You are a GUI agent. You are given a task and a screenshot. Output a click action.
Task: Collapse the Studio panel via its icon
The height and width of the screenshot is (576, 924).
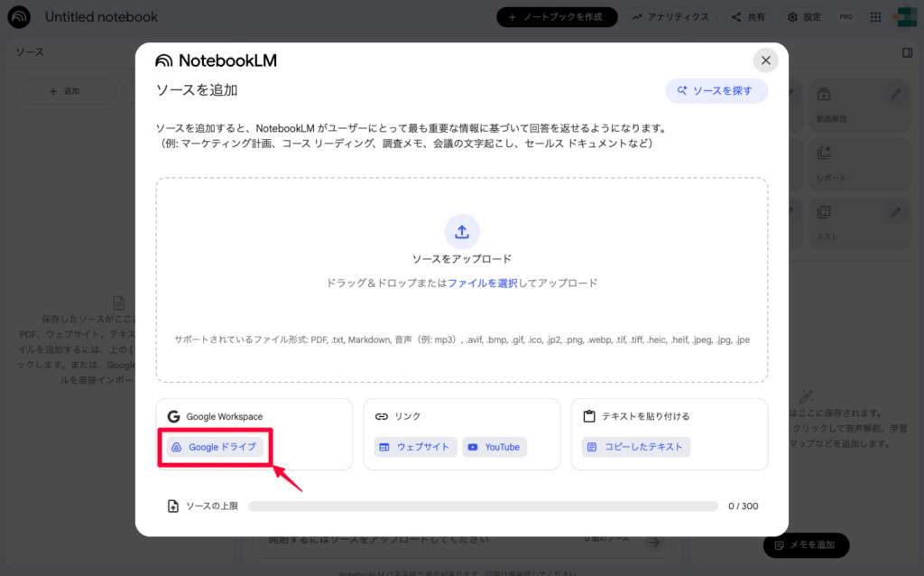pos(910,53)
